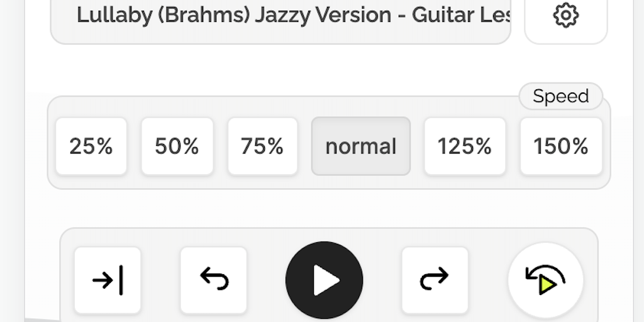Screen dimensions: 644x322
Task: Choose the 125% speed button
Action: tap(465, 146)
